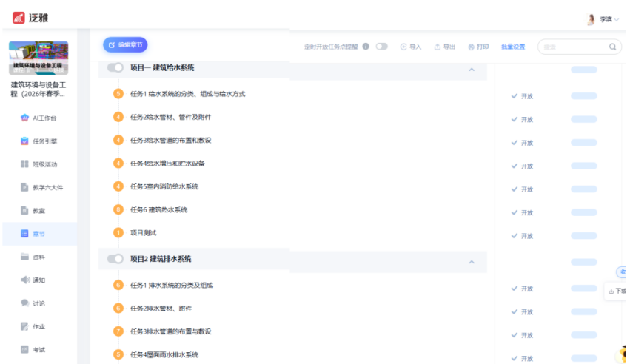This screenshot has height=364, width=630.
Task: Click the 搜索 search input field
Action: pyautogui.click(x=573, y=47)
